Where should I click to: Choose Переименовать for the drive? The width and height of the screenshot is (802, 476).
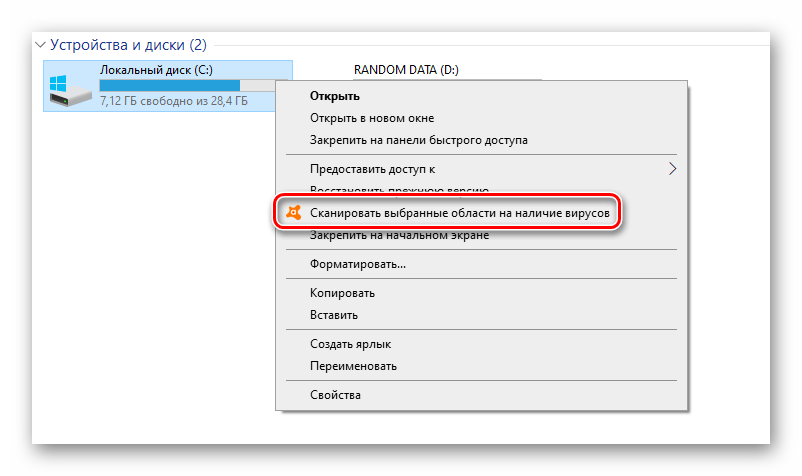pyautogui.click(x=353, y=366)
